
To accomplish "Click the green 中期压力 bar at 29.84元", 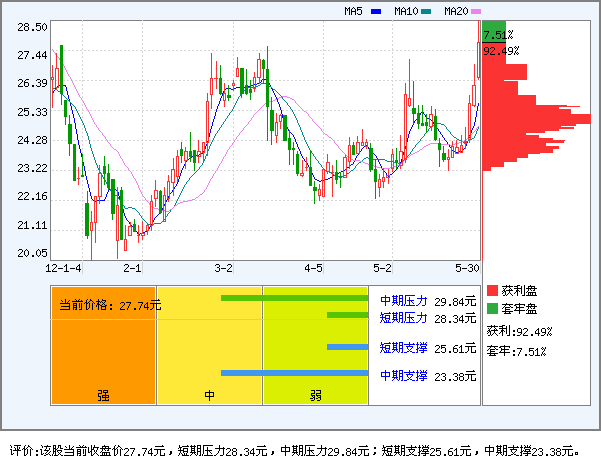I will (294, 298).
